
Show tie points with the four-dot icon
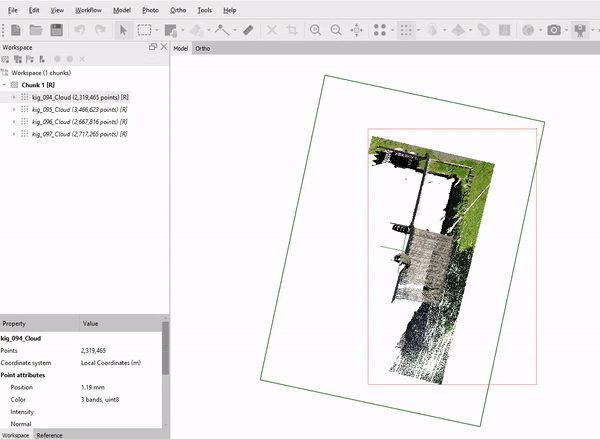click(380, 30)
